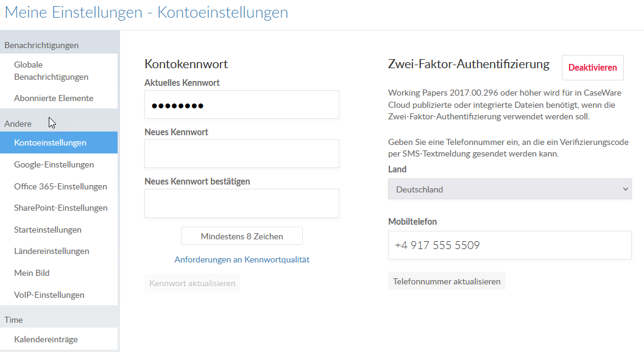The width and height of the screenshot is (644, 352).
Task: Click the Aktuelles Kennwort field
Action: 241,105
